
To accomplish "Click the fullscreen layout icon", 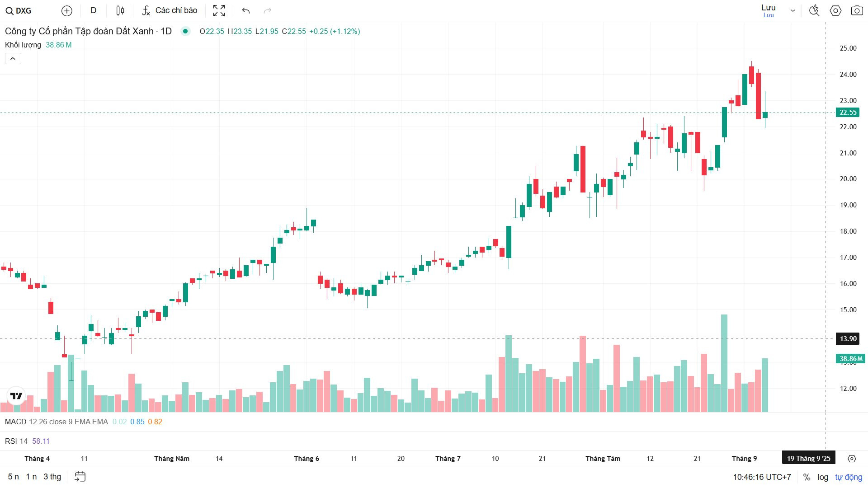I will [x=219, y=10].
